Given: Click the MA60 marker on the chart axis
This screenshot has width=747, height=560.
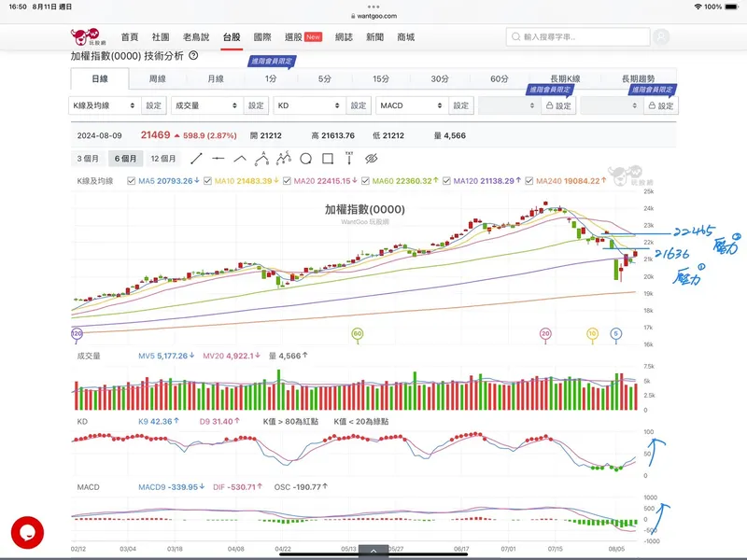Looking at the screenshot, I should 358,334.
